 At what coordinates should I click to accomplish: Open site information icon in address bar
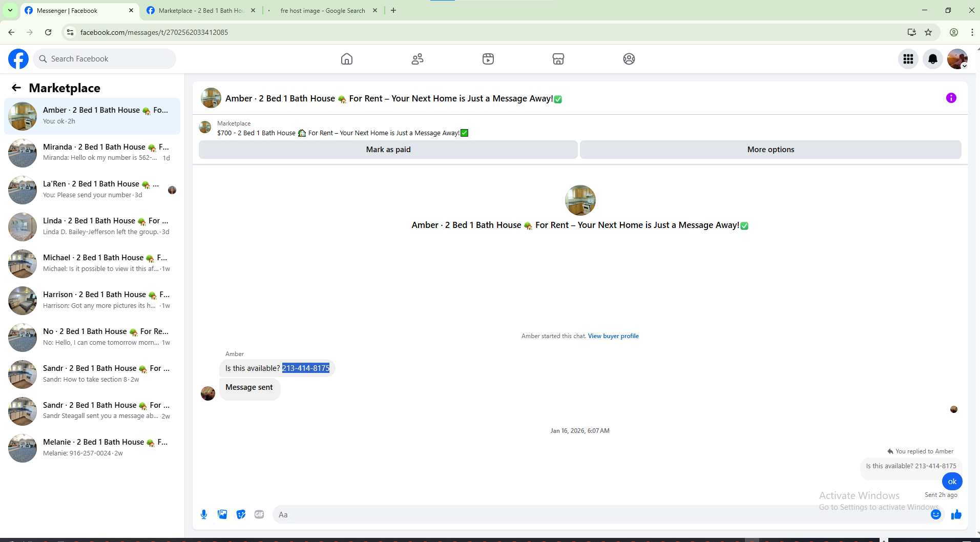tap(70, 32)
